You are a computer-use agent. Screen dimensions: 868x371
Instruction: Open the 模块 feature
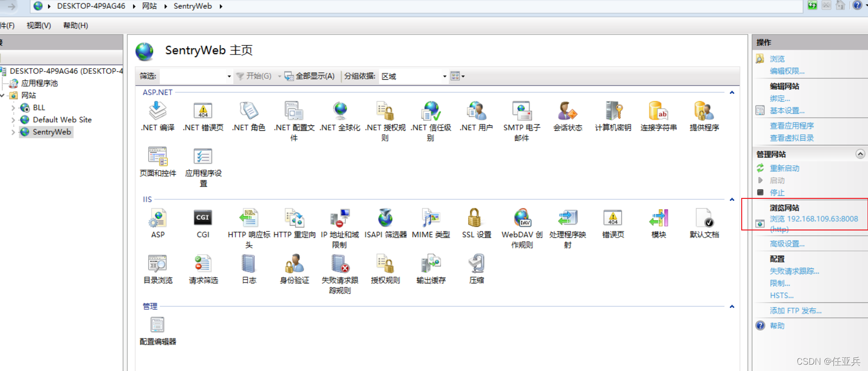click(659, 223)
